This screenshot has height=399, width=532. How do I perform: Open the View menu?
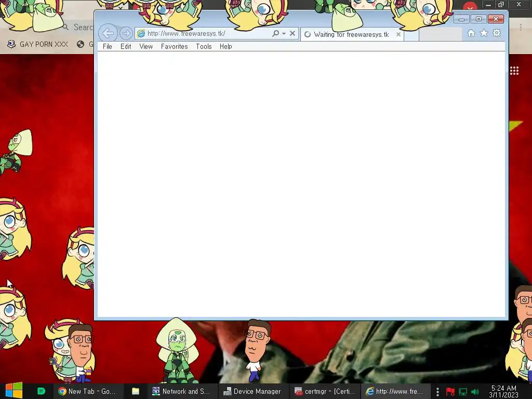[146, 46]
